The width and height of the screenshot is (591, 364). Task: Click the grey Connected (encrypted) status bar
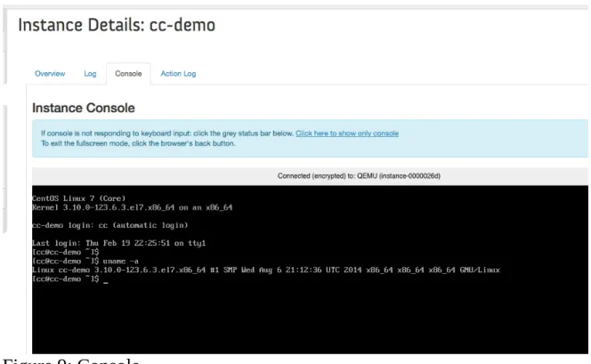310,176
